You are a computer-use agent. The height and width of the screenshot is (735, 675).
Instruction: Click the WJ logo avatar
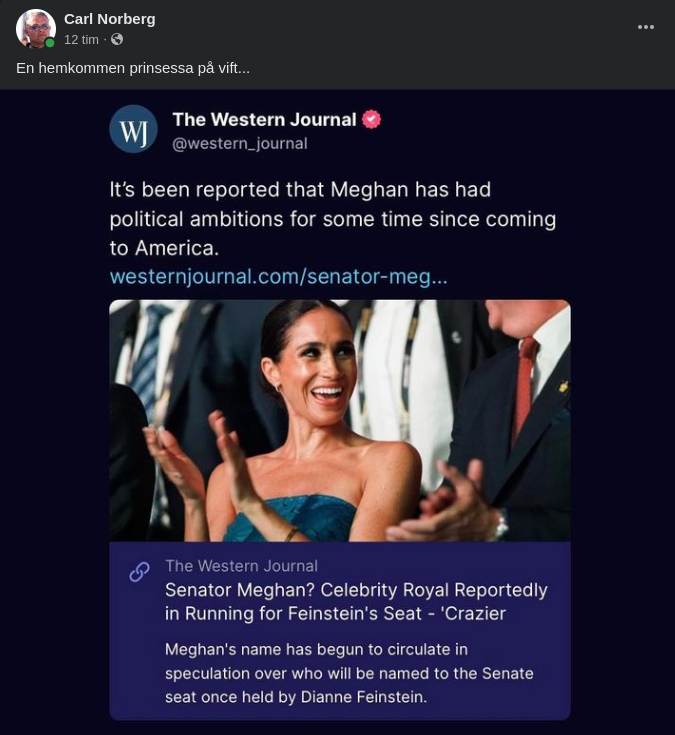click(133, 129)
